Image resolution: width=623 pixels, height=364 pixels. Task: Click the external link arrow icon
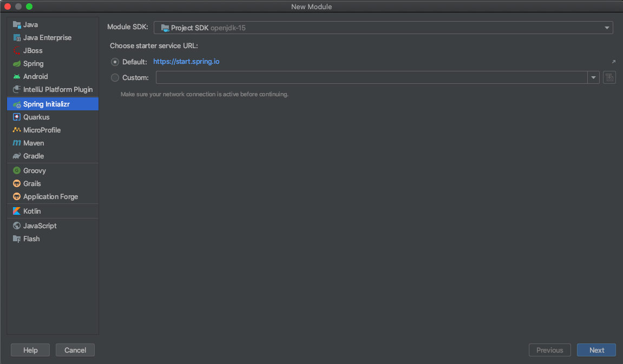613,62
